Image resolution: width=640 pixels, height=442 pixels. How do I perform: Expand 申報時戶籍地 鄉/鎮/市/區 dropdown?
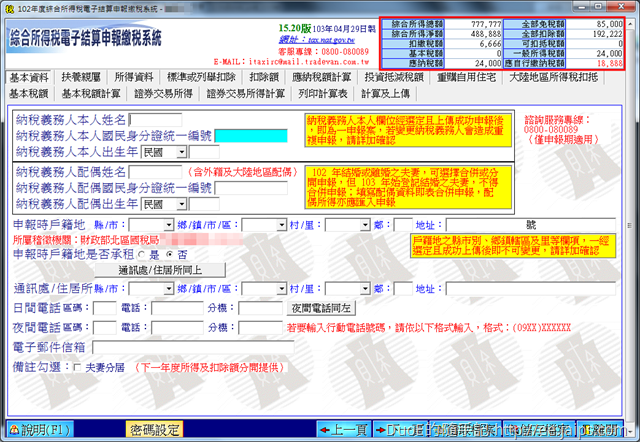(281, 224)
